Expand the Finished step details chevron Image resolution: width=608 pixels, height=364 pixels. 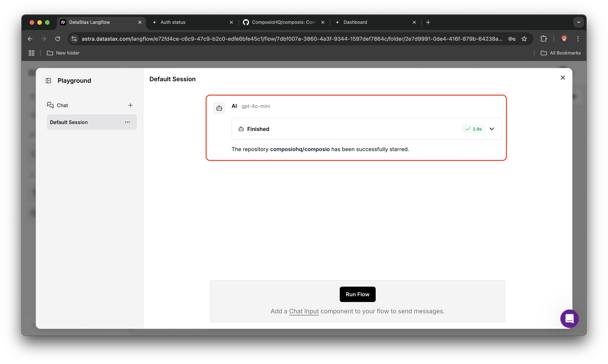(492, 129)
